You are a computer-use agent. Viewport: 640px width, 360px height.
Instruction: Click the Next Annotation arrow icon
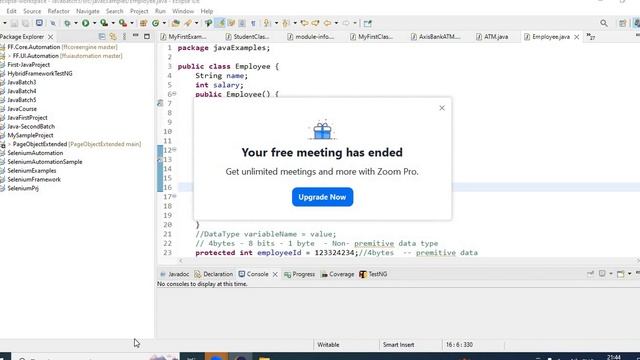(x=267, y=23)
